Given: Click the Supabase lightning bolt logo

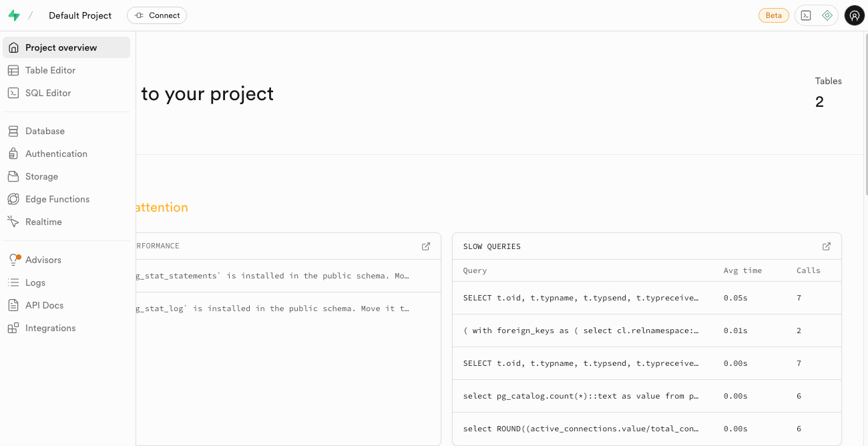Looking at the screenshot, I should pos(14,15).
